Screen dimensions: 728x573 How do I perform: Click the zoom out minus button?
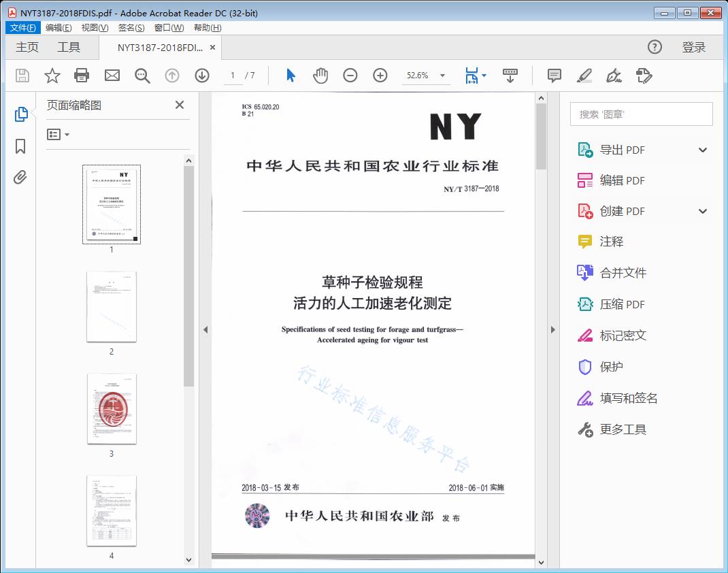click(x=350, y=76)
